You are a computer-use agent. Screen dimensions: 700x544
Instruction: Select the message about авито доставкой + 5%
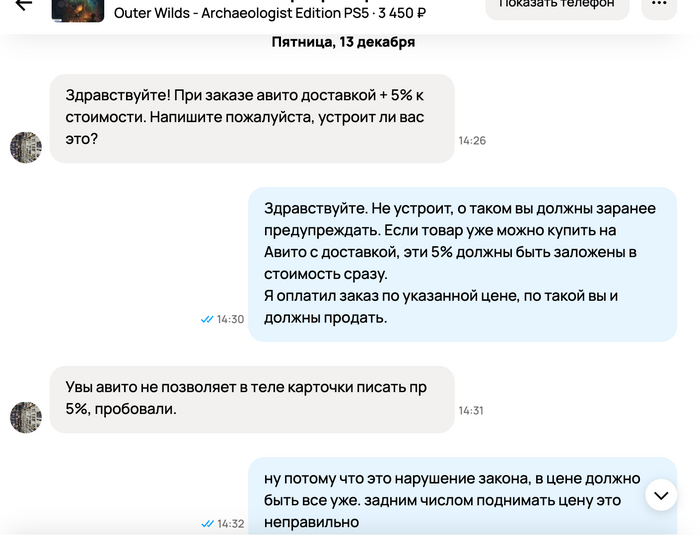[252, 118]
